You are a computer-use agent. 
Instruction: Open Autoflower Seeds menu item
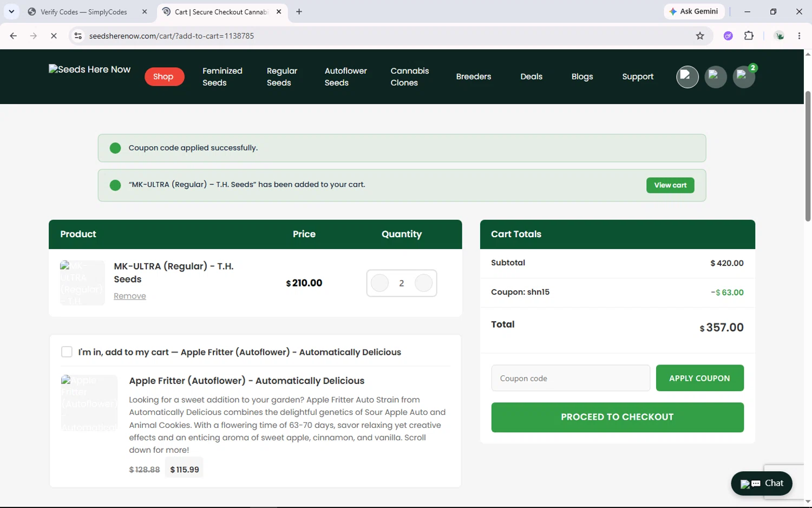coord(345,77)
